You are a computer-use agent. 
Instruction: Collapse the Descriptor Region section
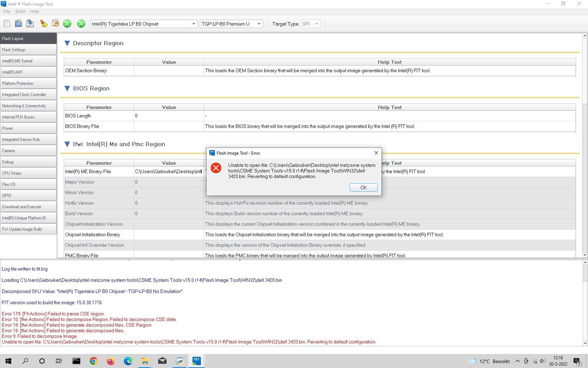pyautogui.click(x=67, y=43)
